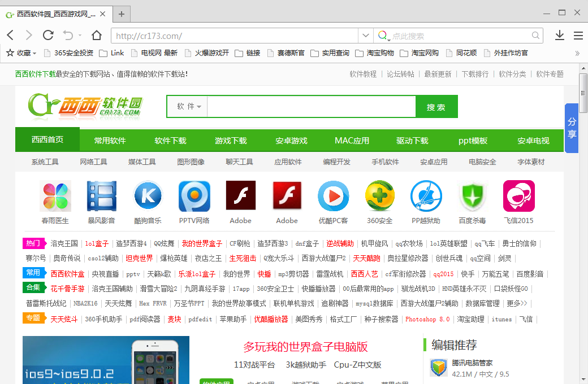Close the 西西软件园 tab
The height and width of the screenshot is (384, 588).
point(103,14)
